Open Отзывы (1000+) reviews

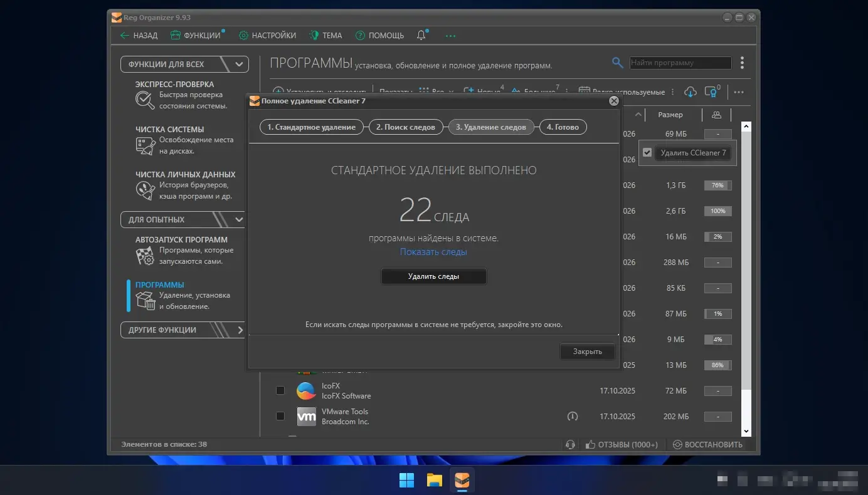pos(621,444)
